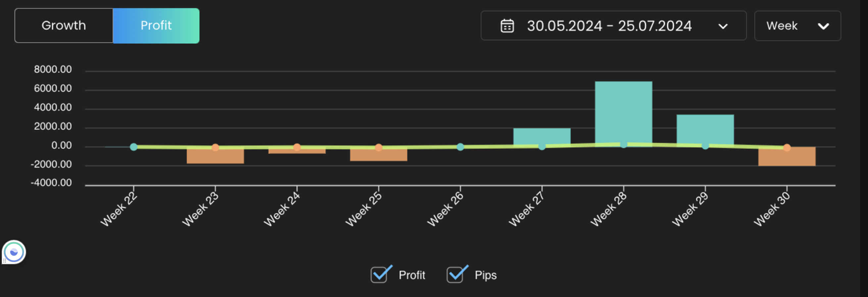Click the Week 28 profit bar
Viewport: 868px width, 297px height.
coord(623,111)
